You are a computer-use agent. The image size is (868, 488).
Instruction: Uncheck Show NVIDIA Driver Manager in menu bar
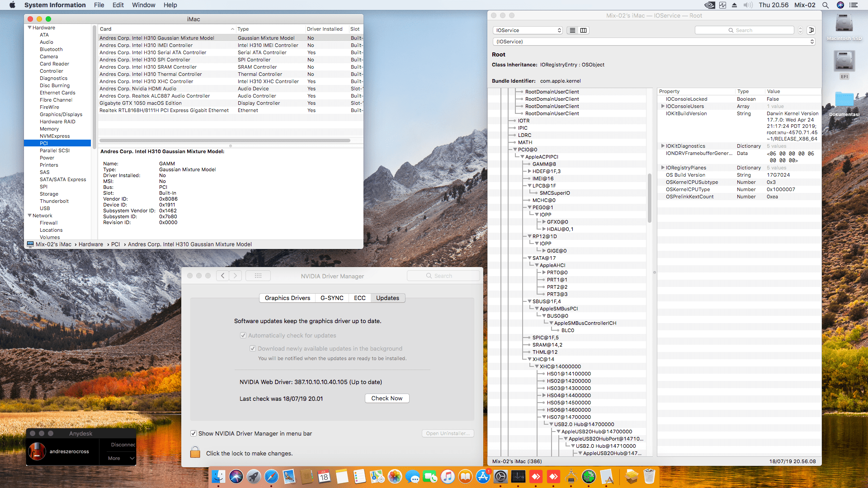point(193,433)
